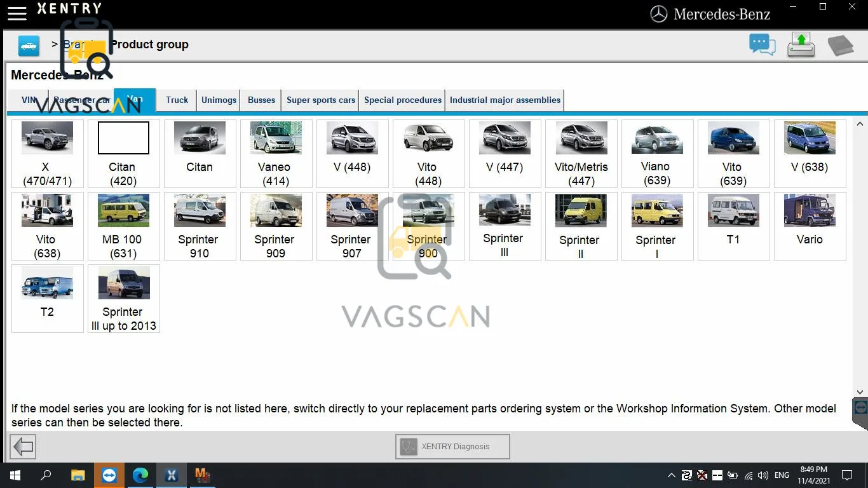868x488 pixels.
Task: Open the Windows notification center
Action: click(847, 475)
